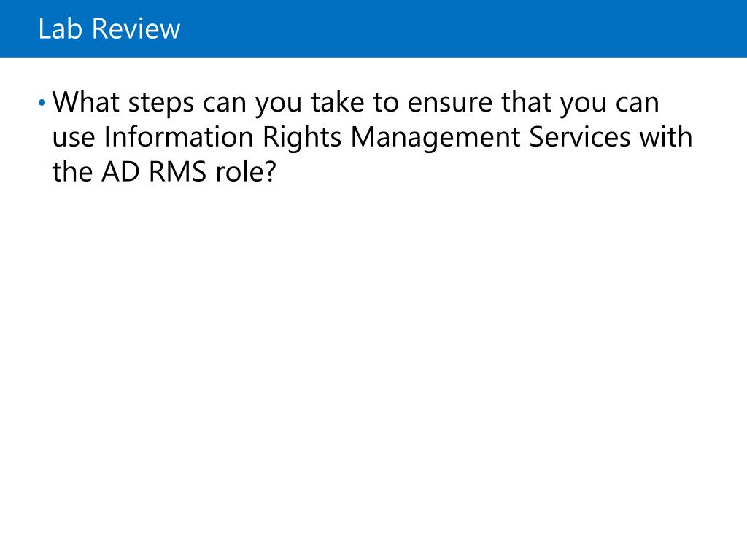Click the word What in the question

(86, 102)
